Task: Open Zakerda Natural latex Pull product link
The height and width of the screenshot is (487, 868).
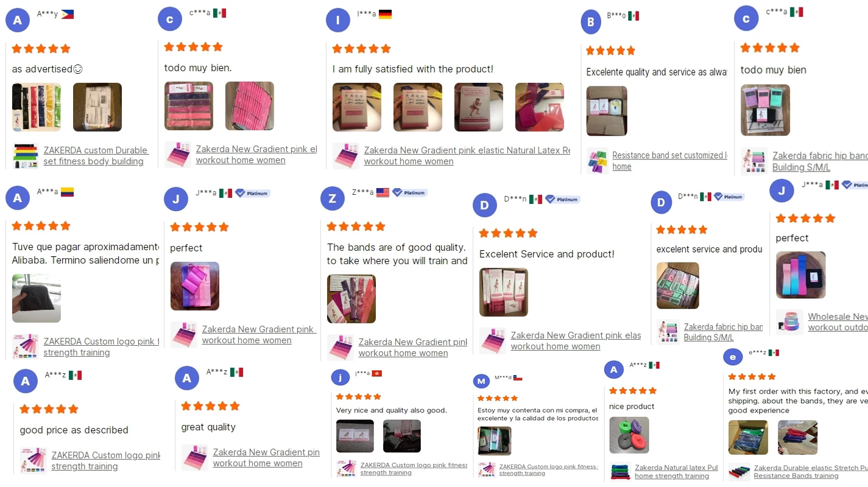Action: 676,472
